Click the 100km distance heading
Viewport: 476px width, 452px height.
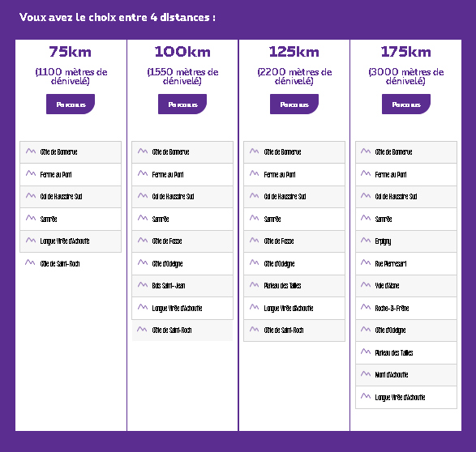tap(182, 52)
